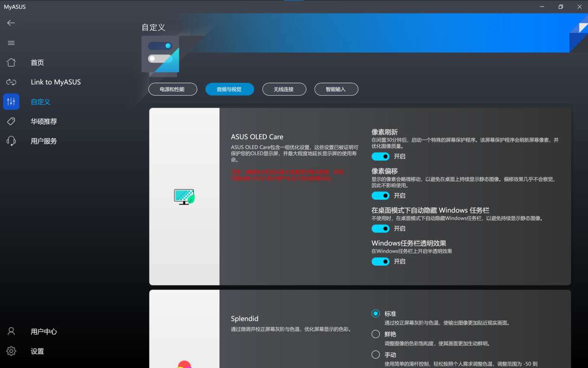Click the red OLED warning note
The image size is (588, 368).
pyautogui.click(x=288, y=175)
